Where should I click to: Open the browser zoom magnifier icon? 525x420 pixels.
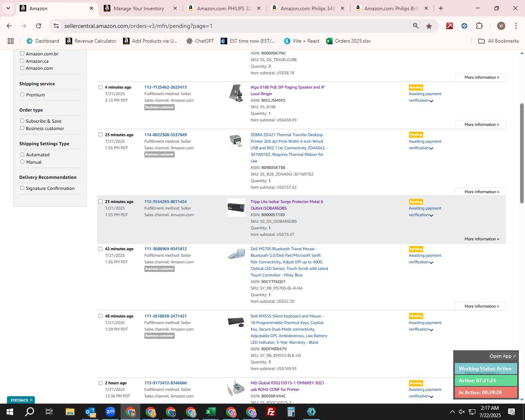416,26
